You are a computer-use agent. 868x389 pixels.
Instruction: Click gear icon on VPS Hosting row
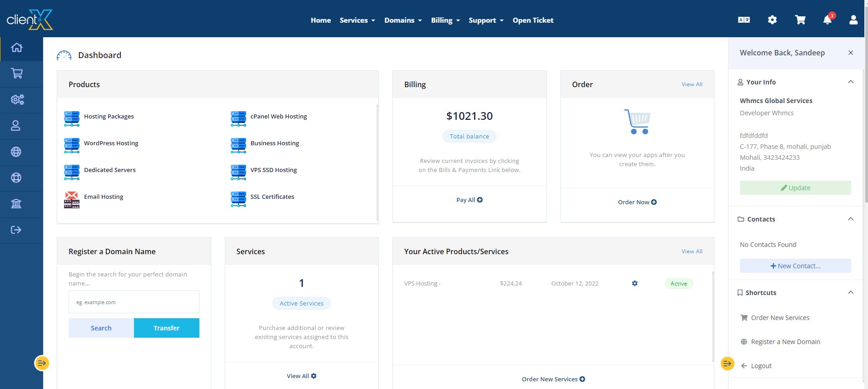click(635, 284)
